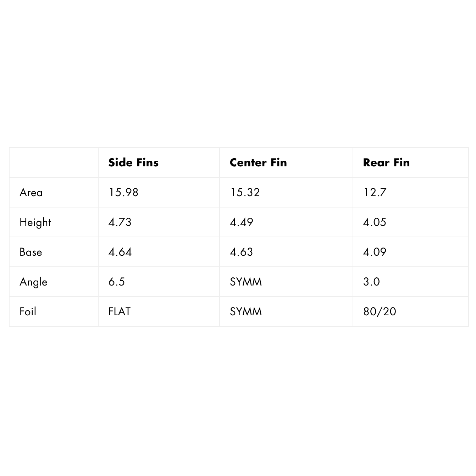Select the 4.05 Rear Fin height cell
476x476 pixels.
click(375, 222)
